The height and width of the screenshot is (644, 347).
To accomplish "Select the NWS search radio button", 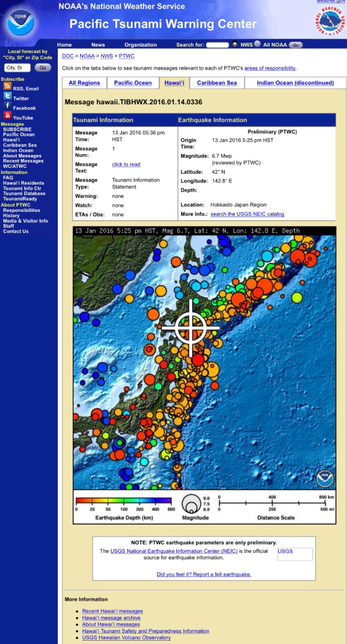I will click(235, 44).
